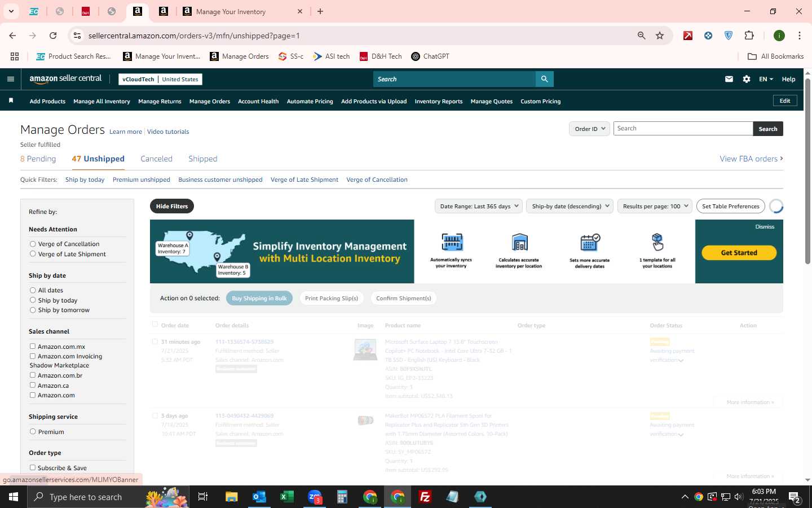The height and width of the screenshot is (508, 812).
Task: Open the settings gear in Seller Central
Action: (747, 79)
